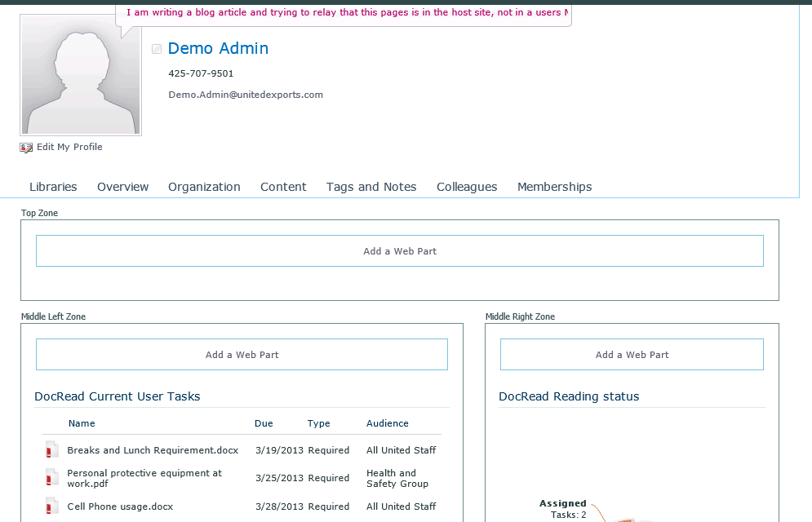Open the Cell Phone usage.docx file name
The height and width of the screenshot is (522, 812).
pyautogui.click(x=120, y=507)
